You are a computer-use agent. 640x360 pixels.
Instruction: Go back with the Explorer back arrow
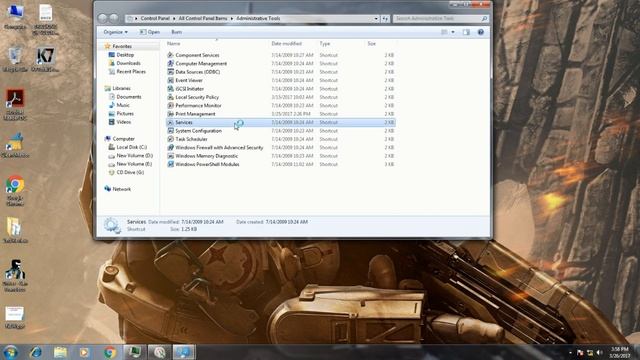(103, 18)
